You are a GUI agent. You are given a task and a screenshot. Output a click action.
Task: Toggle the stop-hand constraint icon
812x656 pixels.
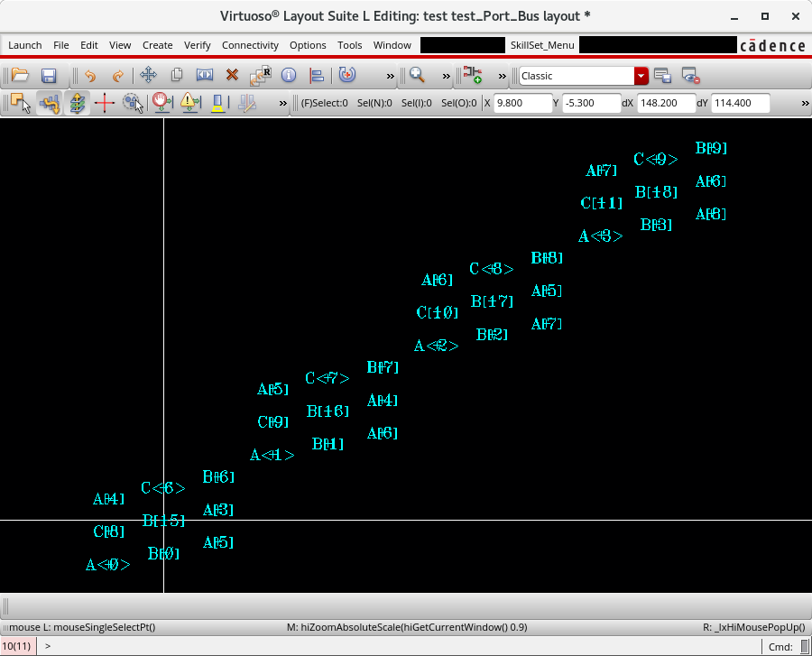coord(162,103)
